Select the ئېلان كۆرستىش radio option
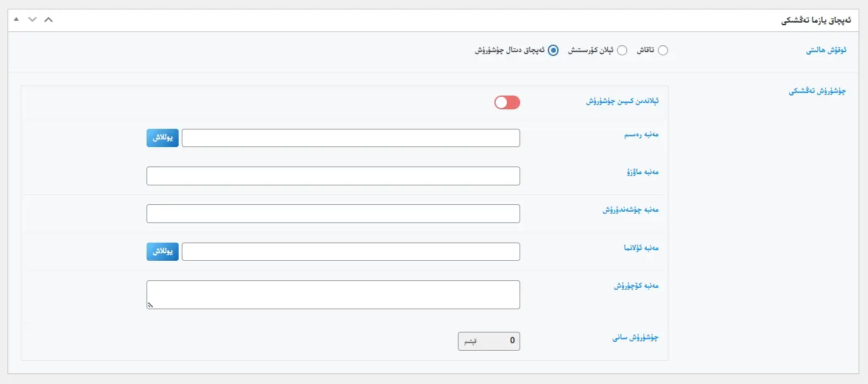The width and height of the screenshot is (868, 384). [x=622, y=50]
